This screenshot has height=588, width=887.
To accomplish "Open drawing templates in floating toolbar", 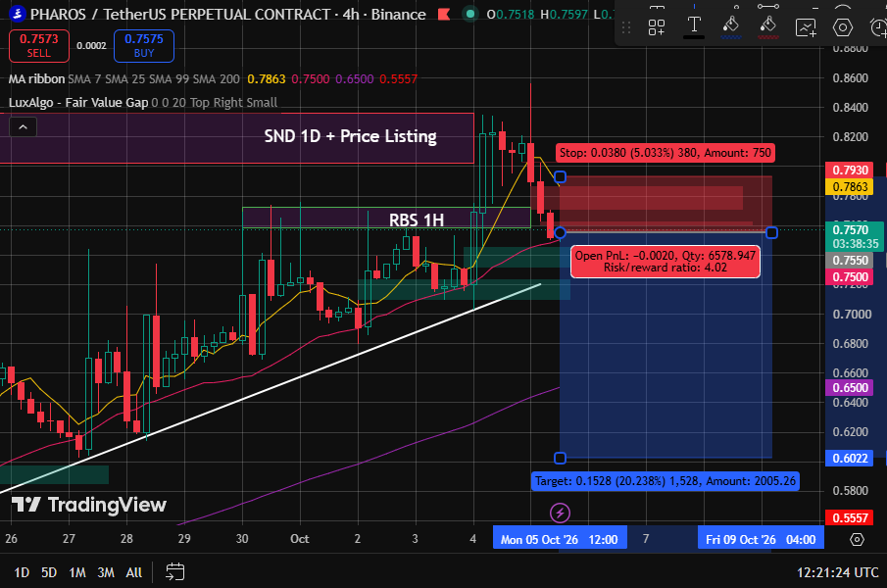I will pos(657,26).
